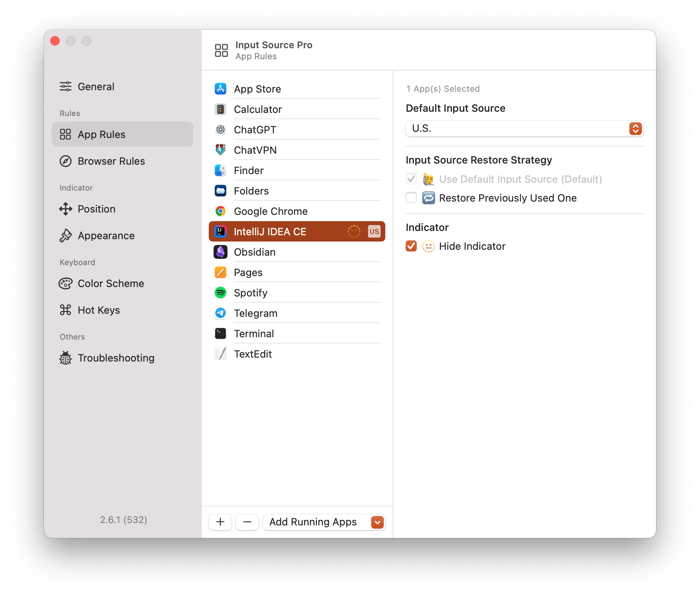
Task: Click the TextEdit app icon
Action: 221,354
